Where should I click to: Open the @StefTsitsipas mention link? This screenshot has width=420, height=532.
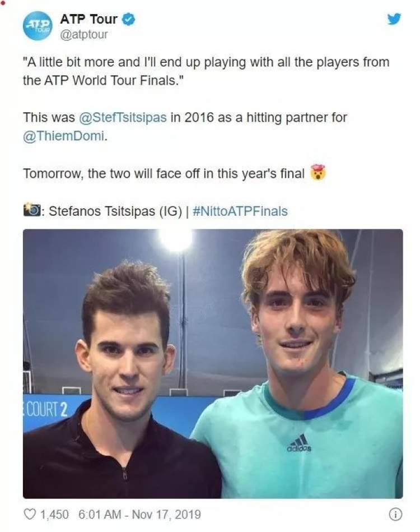(x=123, y=117)
